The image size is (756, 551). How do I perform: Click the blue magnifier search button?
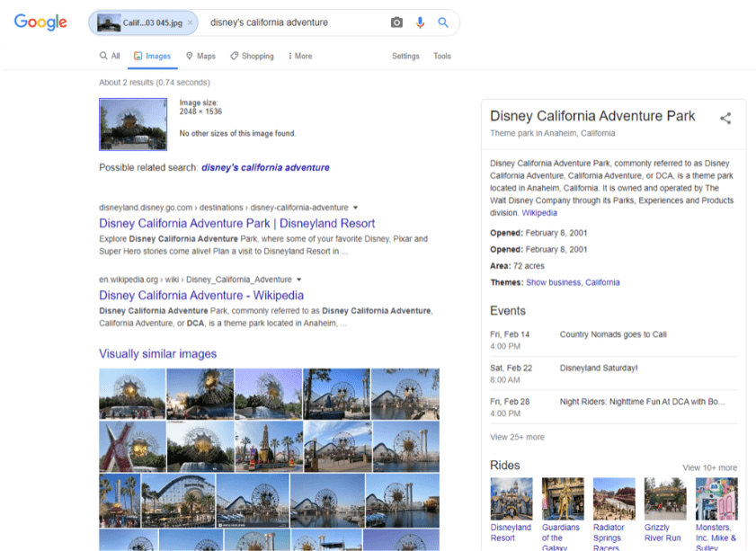point(442,22)
